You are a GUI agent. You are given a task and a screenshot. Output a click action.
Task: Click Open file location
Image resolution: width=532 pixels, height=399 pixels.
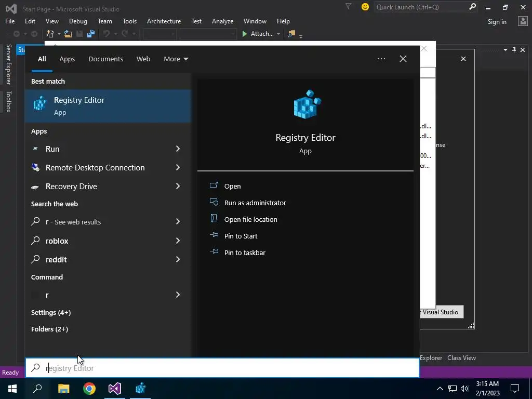[251, 219]
